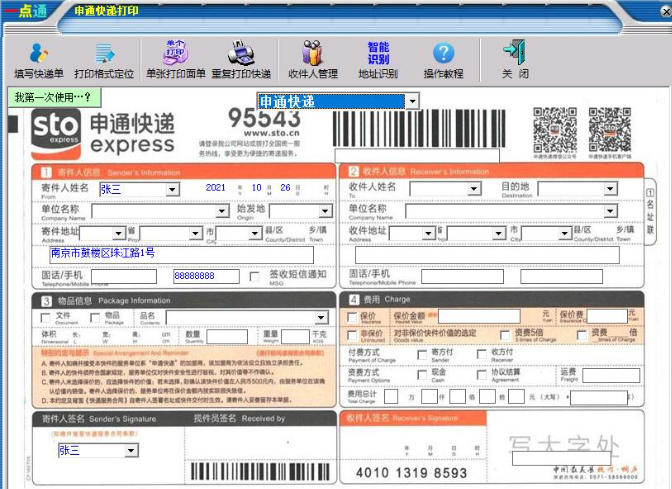Click the day value 26
Screen dimensions: 672x489
pyautogui.click(x=285, y=188)
